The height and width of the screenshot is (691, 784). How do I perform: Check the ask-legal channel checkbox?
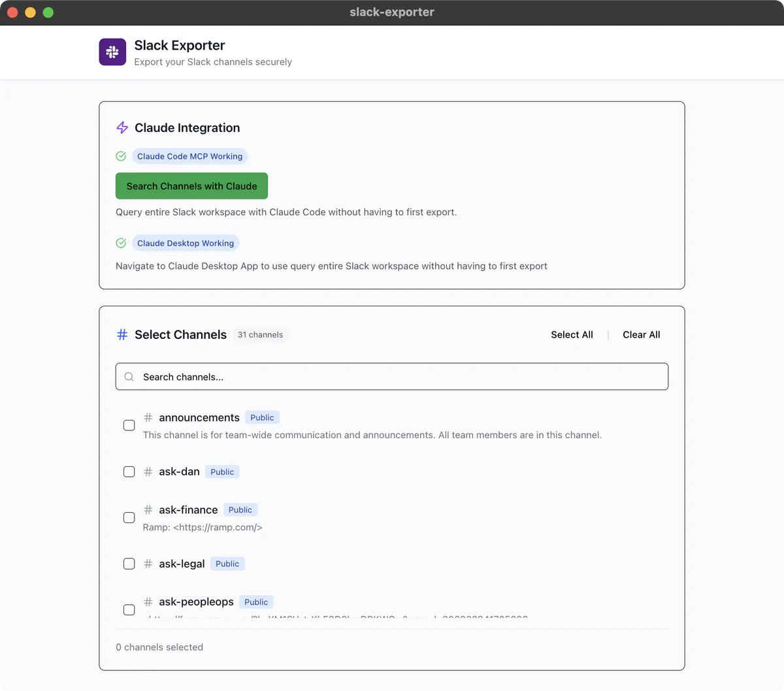(129, 564)
